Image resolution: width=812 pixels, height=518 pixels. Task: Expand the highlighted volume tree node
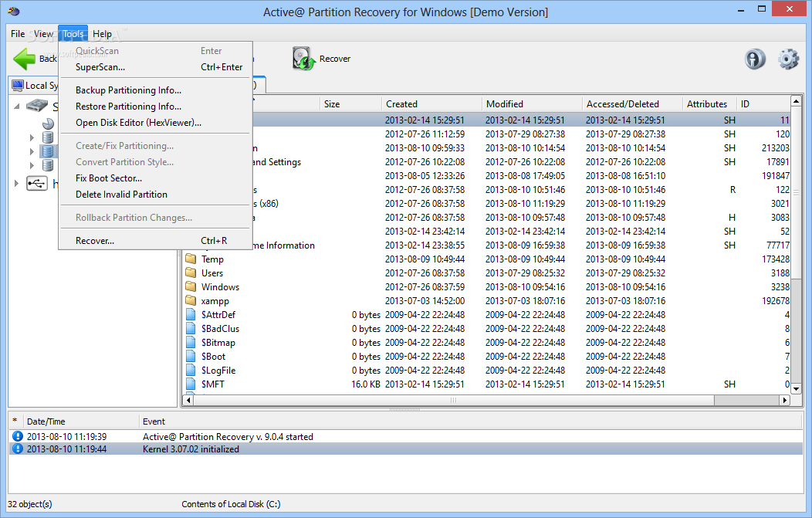click(32, 151)
